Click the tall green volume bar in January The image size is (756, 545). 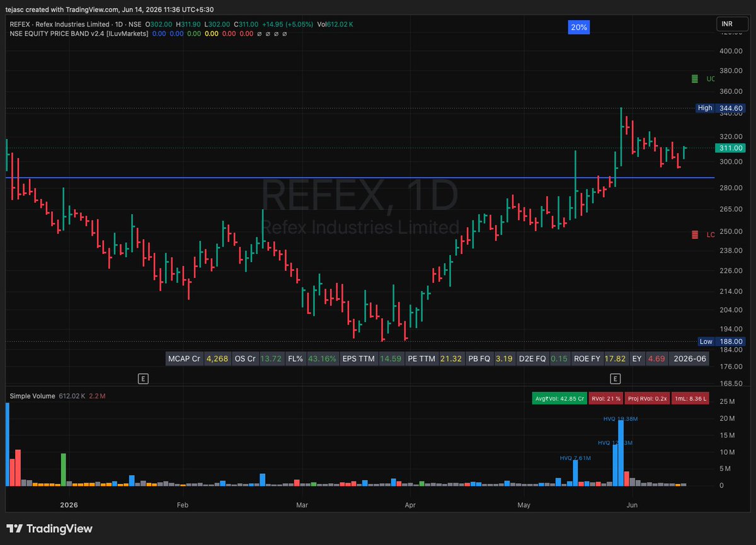(64, 469)
